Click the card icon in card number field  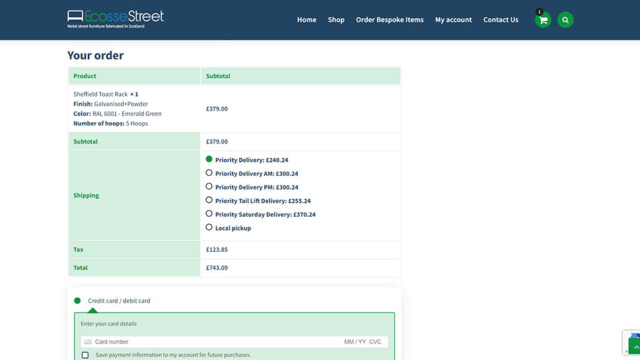(88, 342)
